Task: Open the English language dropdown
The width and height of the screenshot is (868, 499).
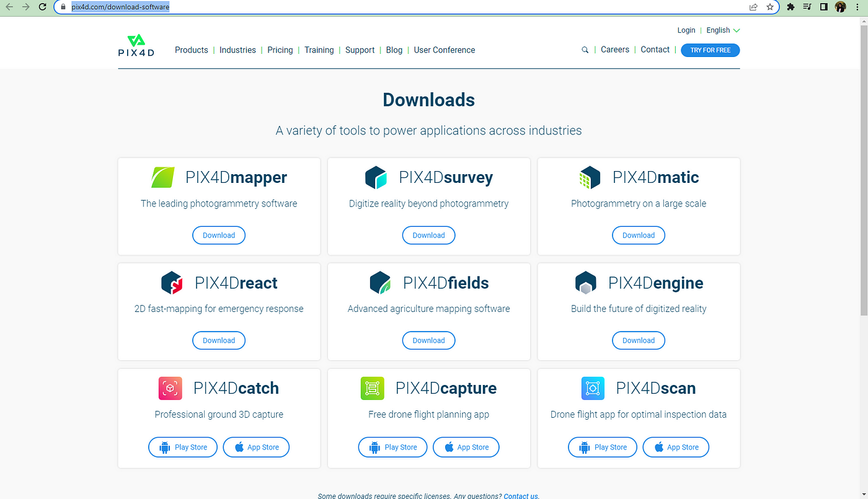Action: point(723,30)
